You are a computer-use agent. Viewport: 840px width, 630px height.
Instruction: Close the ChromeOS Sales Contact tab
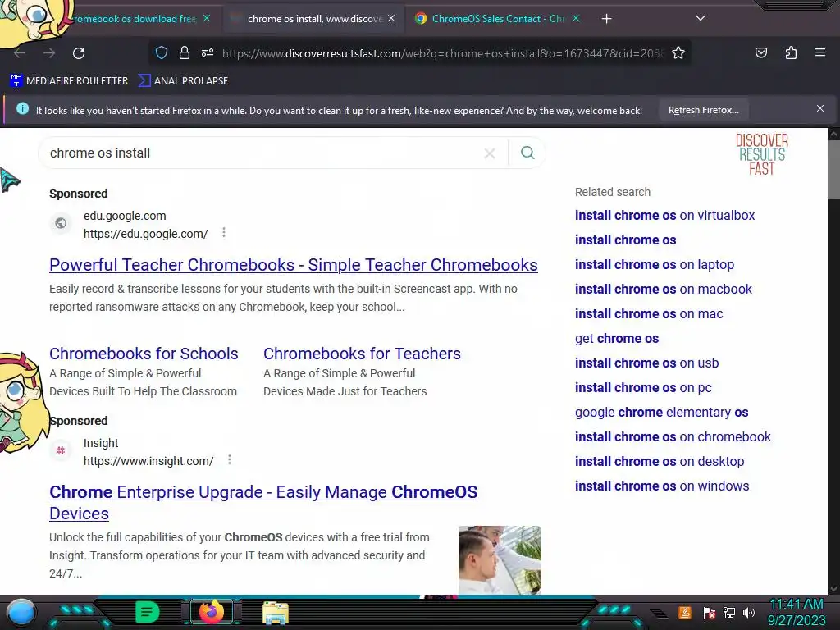coord(576,18)
